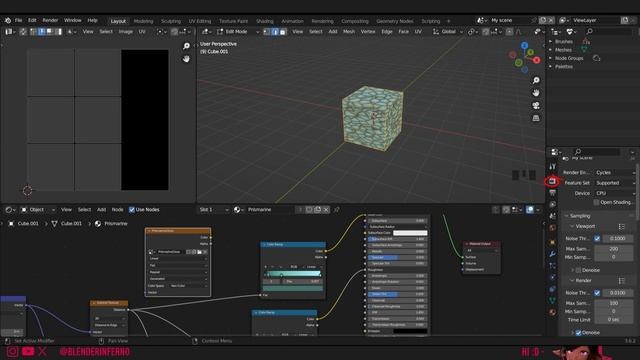
Task: Open the Scene properties tab icon
Action: click(552, 216)
